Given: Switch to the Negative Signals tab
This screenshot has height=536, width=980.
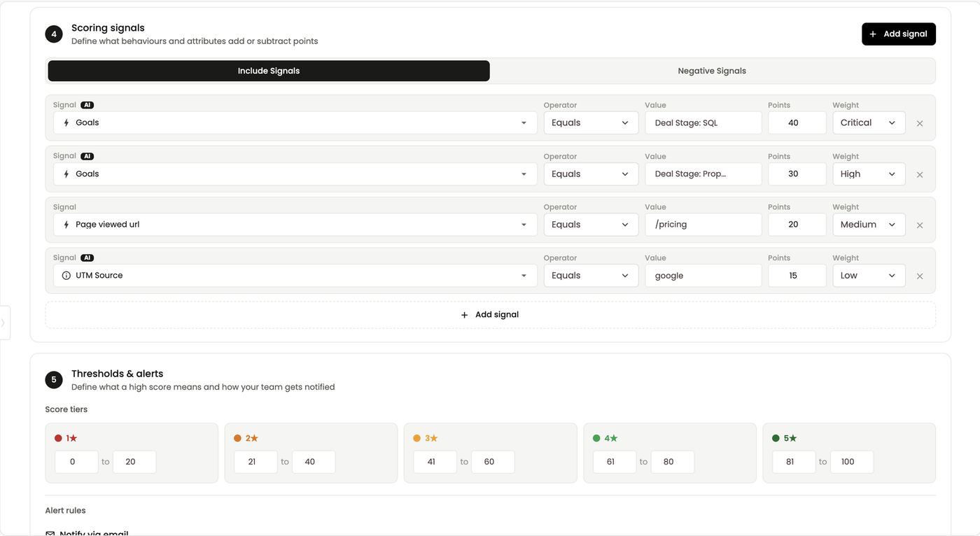Looking at the screenshot, I should tap(712, 71).
